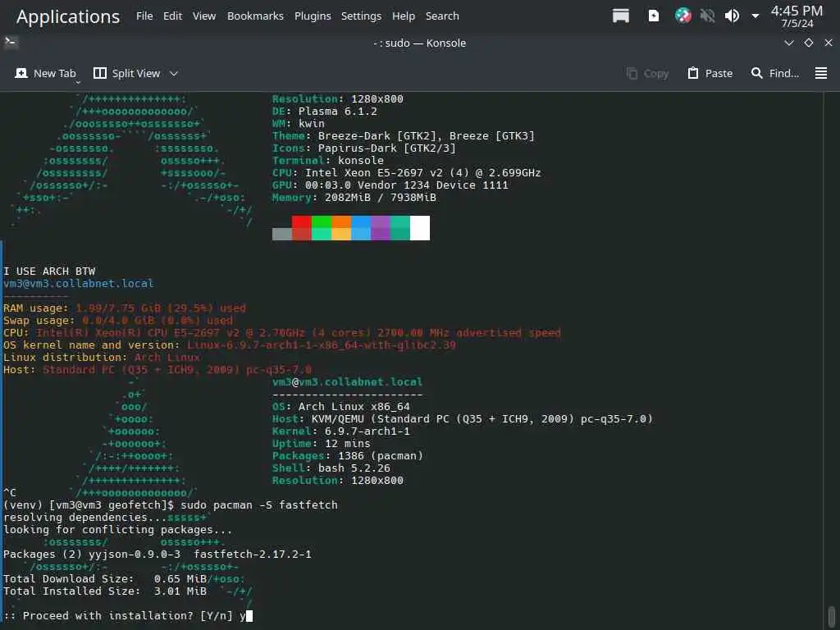Click the 'Kernel: 6.9.7-arch1-1' line
This screenshot has height=630, width=840.
(x=340, y=431)
